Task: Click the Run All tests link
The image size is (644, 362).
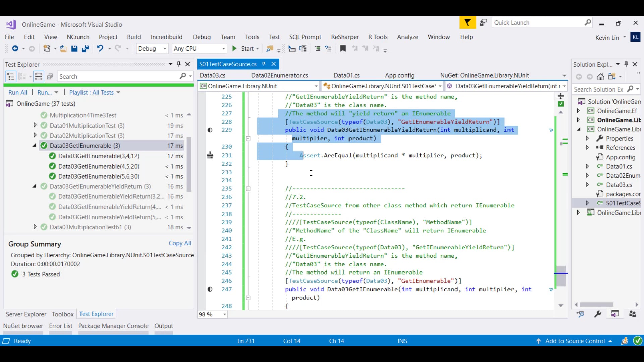Action: [18, 92]
